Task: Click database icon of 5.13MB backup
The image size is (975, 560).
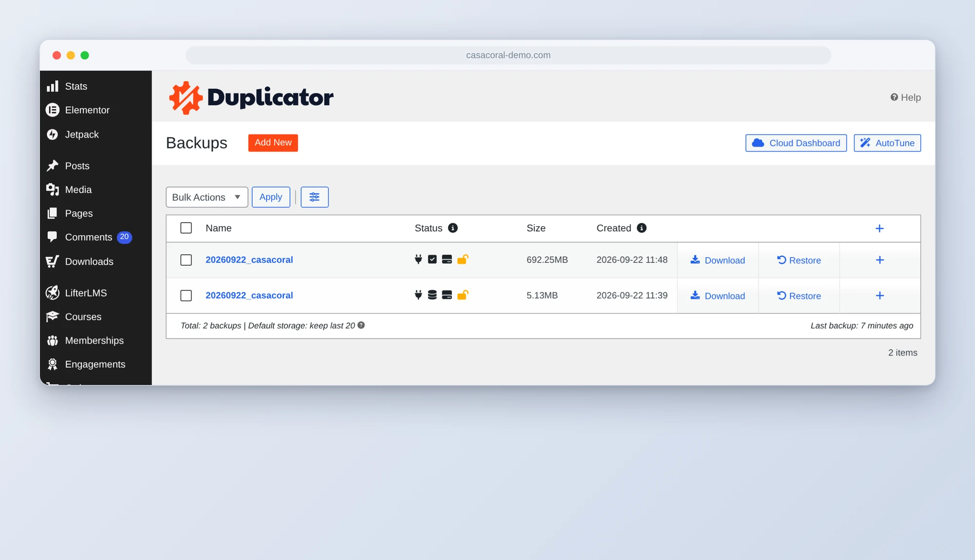Action: point(432,295)
